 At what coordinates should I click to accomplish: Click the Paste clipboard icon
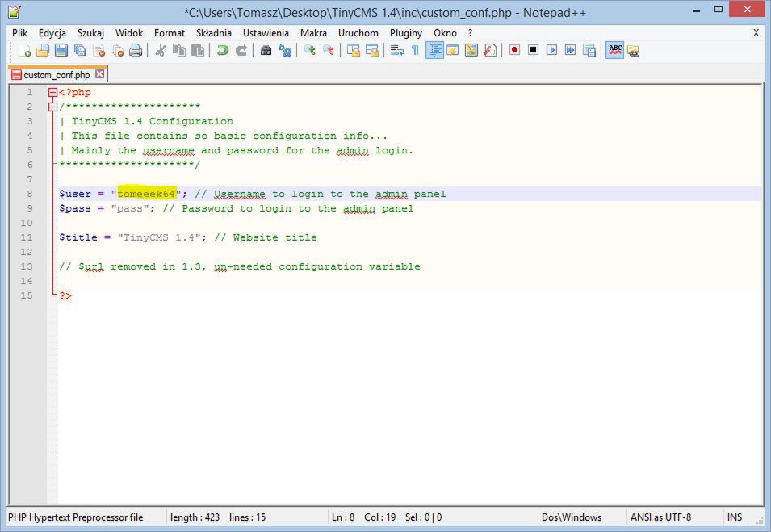pyautogui.click(x=198, y=50)
